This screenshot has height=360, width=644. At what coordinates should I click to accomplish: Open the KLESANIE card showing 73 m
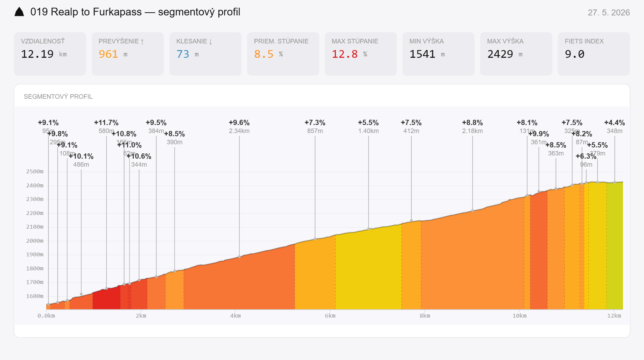(x=205, y=54)
